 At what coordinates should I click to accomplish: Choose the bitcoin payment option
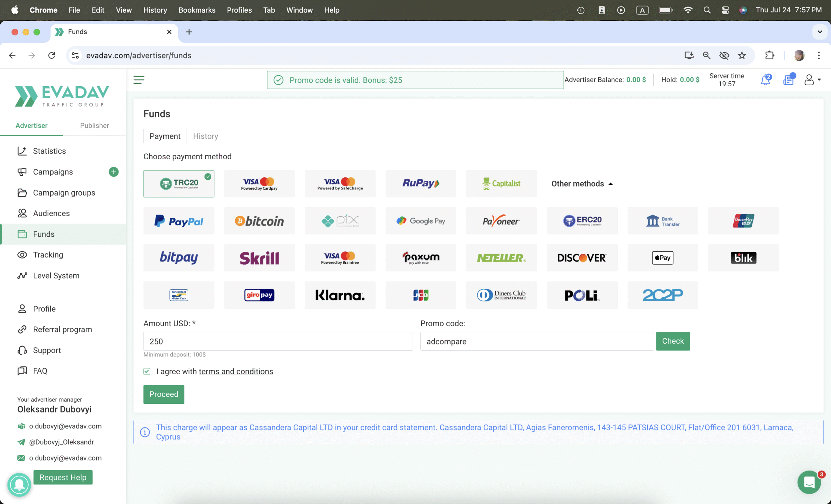(x=259, y=221)
